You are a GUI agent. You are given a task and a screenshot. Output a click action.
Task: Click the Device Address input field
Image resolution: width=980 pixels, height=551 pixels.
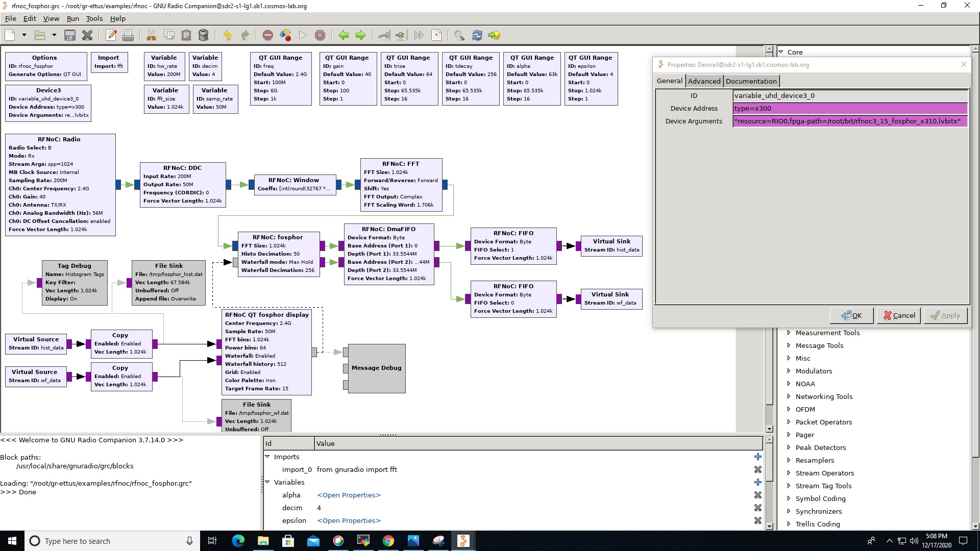pos(850,108)
